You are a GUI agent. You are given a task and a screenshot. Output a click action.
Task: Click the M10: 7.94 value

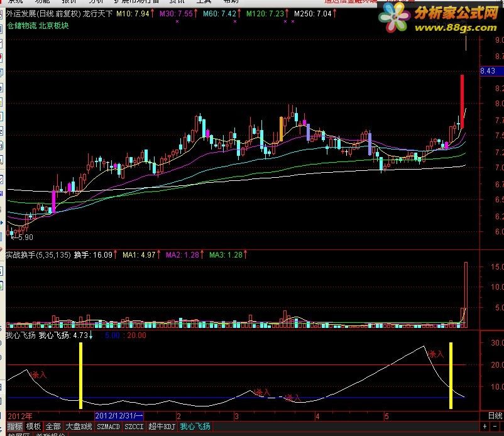pos(133,14)
